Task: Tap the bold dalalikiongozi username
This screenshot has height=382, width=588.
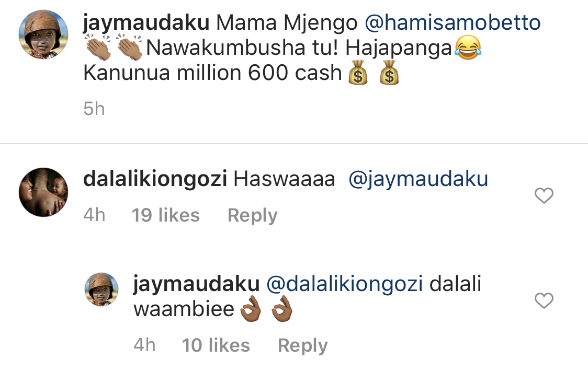Action: coord(155,179)
